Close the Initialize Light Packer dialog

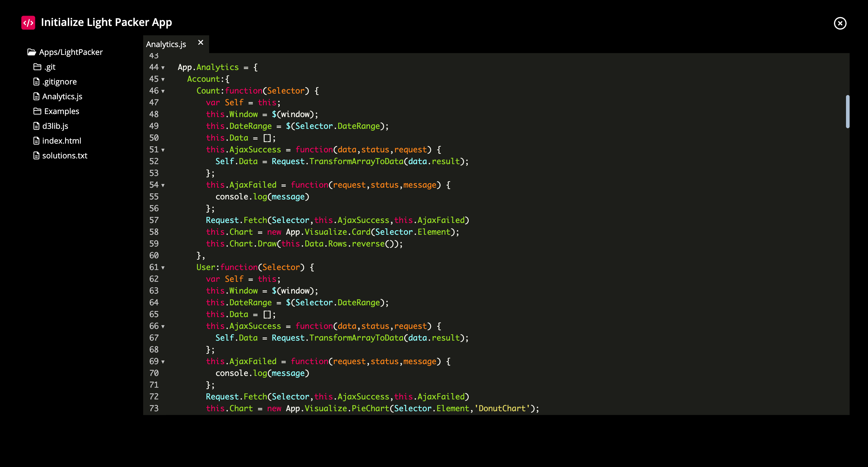tap(840, 23)
